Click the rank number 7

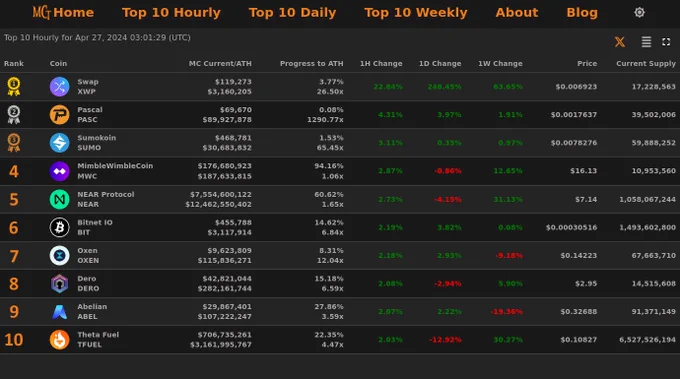pos(14,256)
